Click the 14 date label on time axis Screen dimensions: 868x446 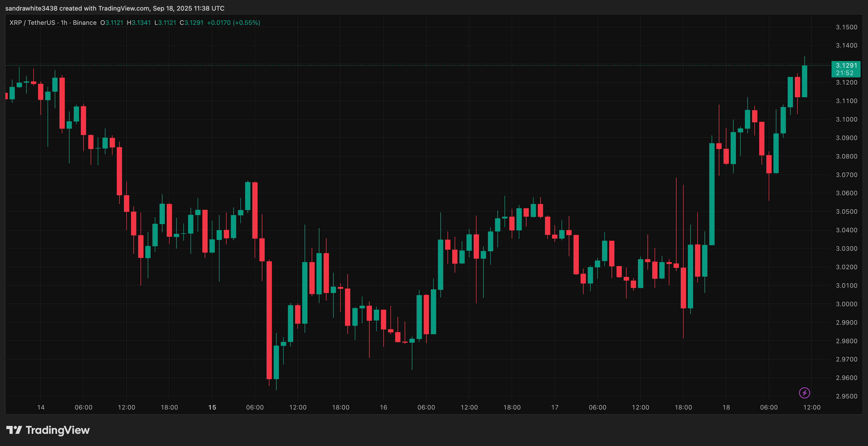click(x=41, y=407)
